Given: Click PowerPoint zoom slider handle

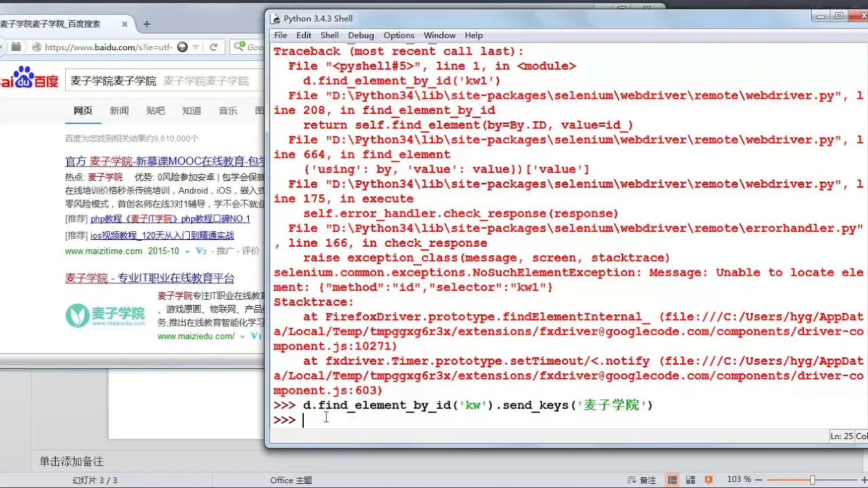Looking at the screenshot, I should (812, 480).
